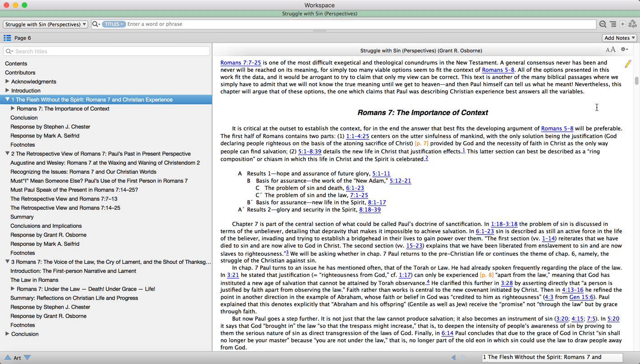The height and width of the screenshot is (364, 640).
Task: Open The Law in Romans section
Action: click(34, 280)
